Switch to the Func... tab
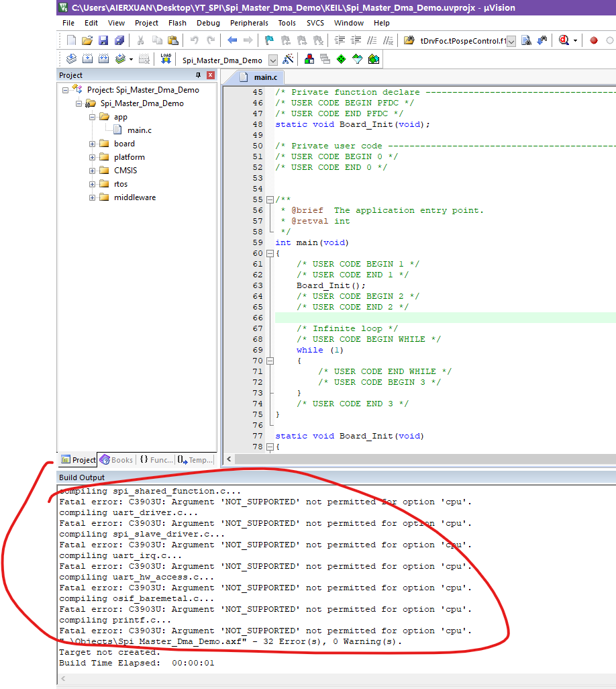The width and height of the screenshot is (616, 689). tap(156, 459)
